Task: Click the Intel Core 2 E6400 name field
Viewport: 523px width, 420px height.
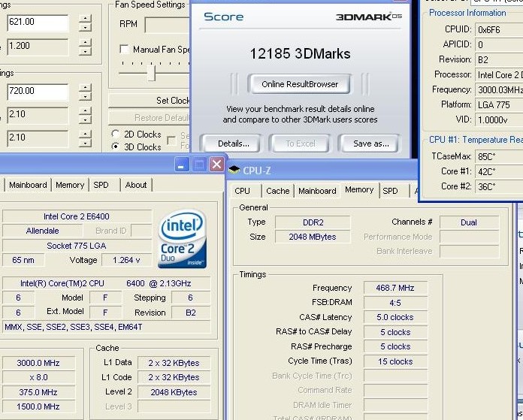Action: coord(77,216)
